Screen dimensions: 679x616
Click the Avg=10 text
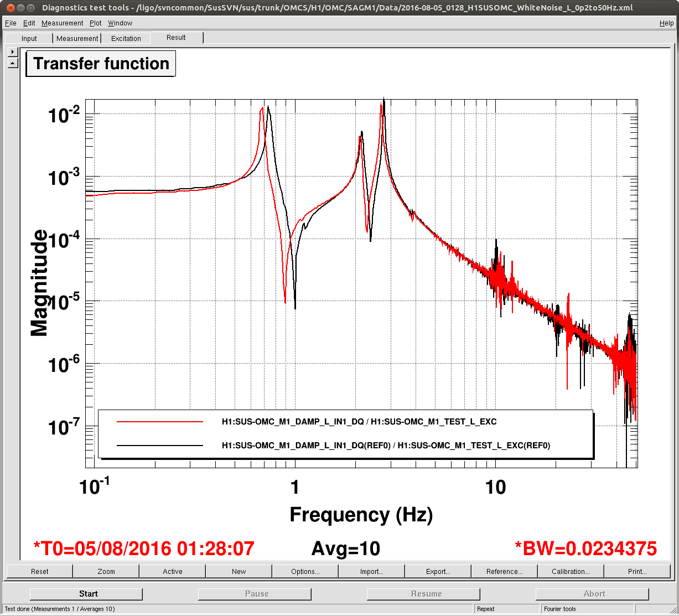[x=346, y=548]
